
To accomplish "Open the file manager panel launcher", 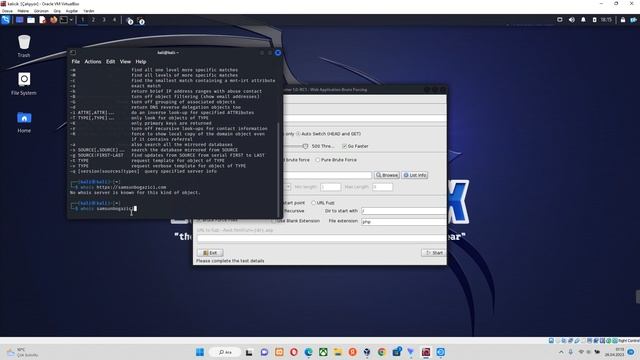I will pyautogui.click(x=31, y=20).
